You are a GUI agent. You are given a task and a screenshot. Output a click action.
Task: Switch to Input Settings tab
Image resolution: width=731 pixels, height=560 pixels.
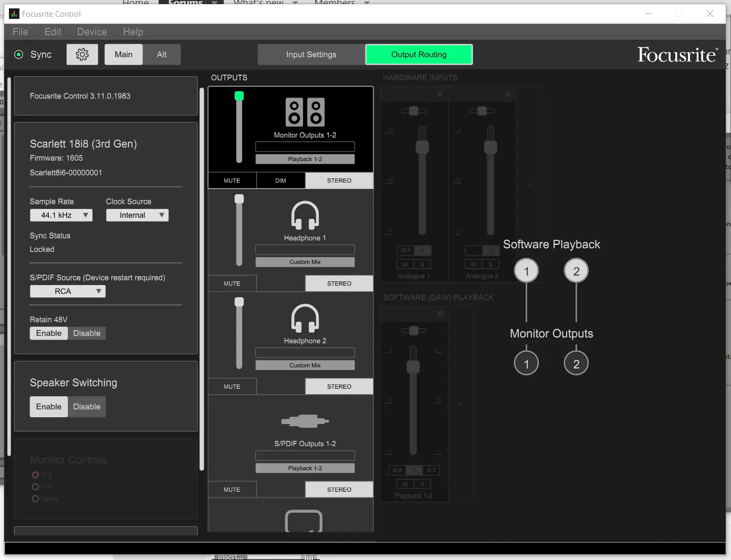(x=311, y=55)
